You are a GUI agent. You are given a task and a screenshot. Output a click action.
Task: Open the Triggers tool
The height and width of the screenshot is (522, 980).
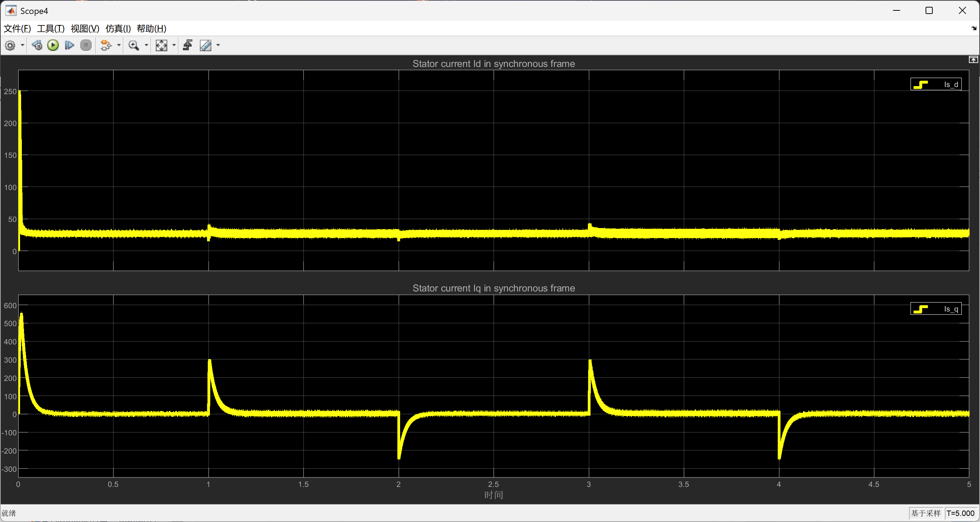pyautogui.click(x=188, y=45)
